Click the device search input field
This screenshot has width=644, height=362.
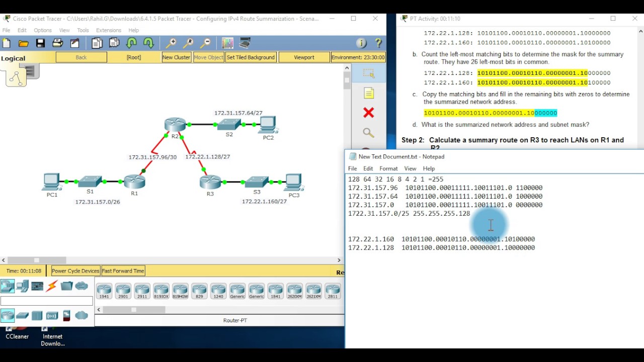[x=47, y=301]
